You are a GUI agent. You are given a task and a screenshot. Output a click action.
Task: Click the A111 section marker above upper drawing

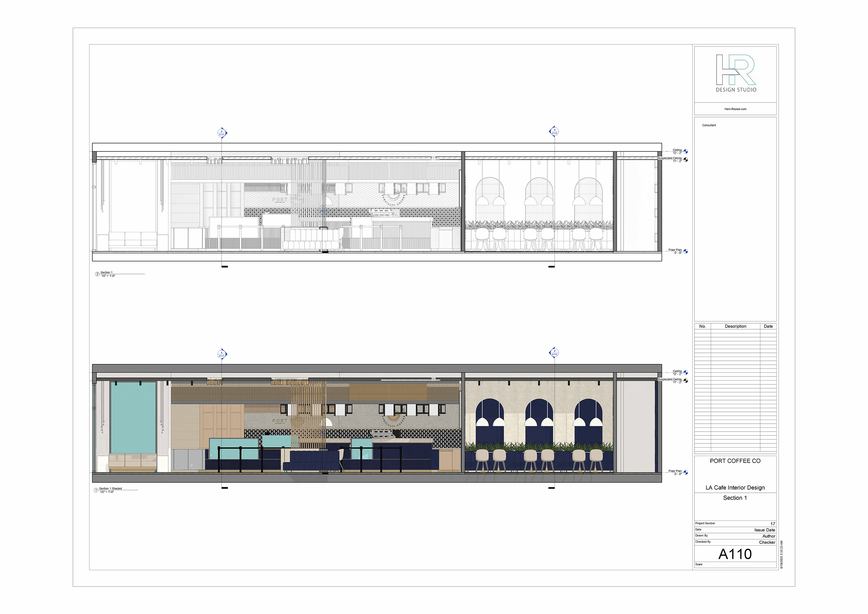click(222, 133)
